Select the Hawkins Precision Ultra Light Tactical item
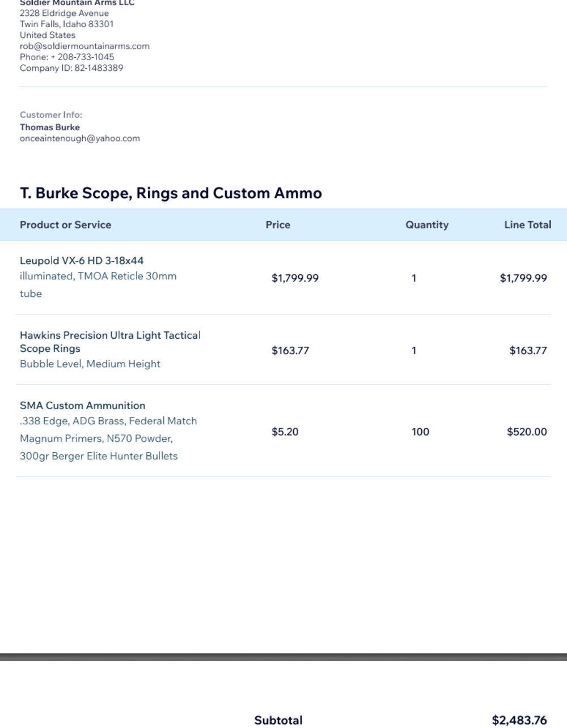The image size is (567, 728). pos(110,342)
